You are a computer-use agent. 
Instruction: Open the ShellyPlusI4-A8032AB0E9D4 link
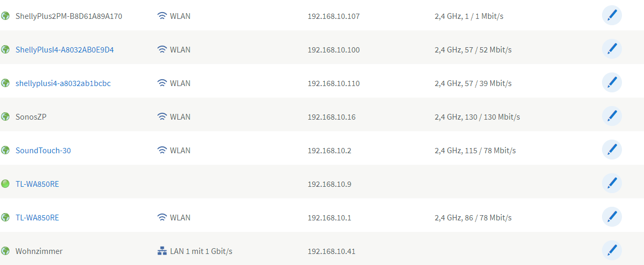[x=65, y=50]
